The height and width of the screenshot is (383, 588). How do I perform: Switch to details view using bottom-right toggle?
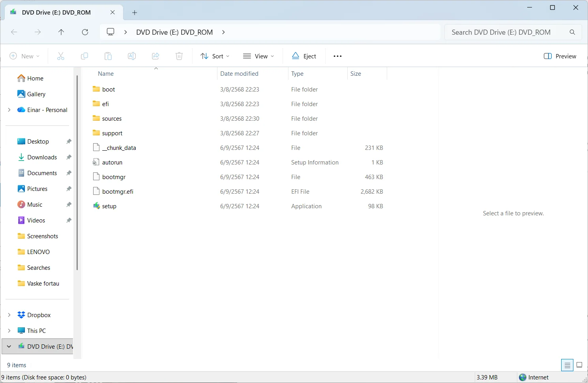pos(567,365)
